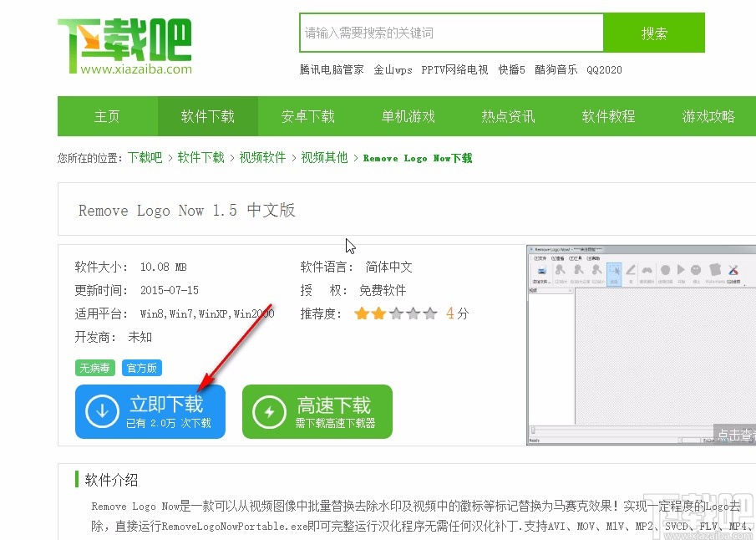Click the green 搜索 search button
The image size is (756, 540).
(654, 33)
